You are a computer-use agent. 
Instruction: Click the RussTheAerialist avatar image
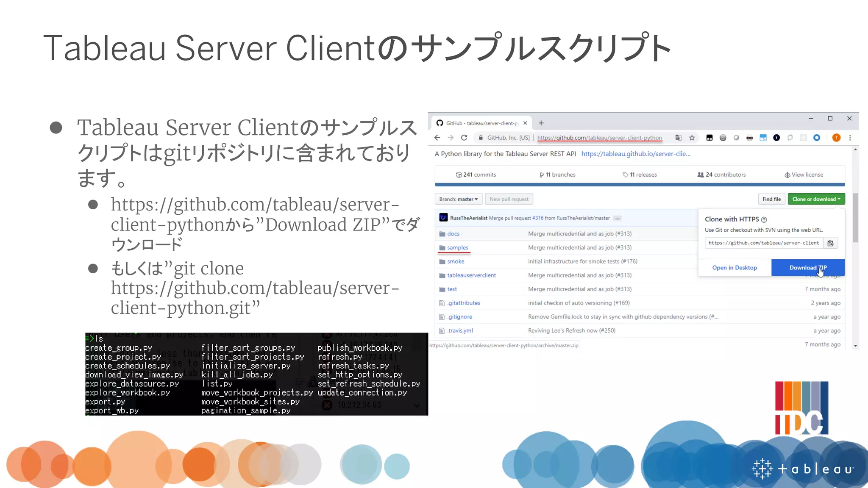443,217
